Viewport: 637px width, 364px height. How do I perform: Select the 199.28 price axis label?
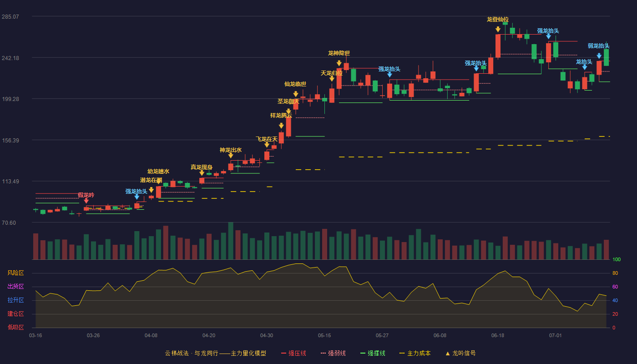(x=10, y=99)
